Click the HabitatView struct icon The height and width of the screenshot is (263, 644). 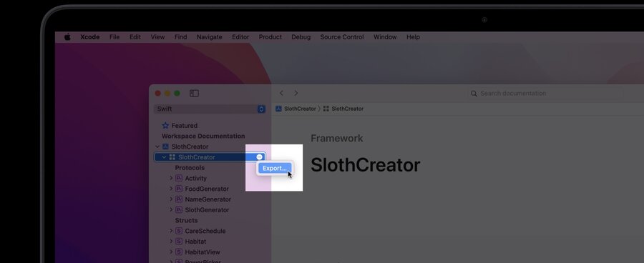(x=179, y=252)
